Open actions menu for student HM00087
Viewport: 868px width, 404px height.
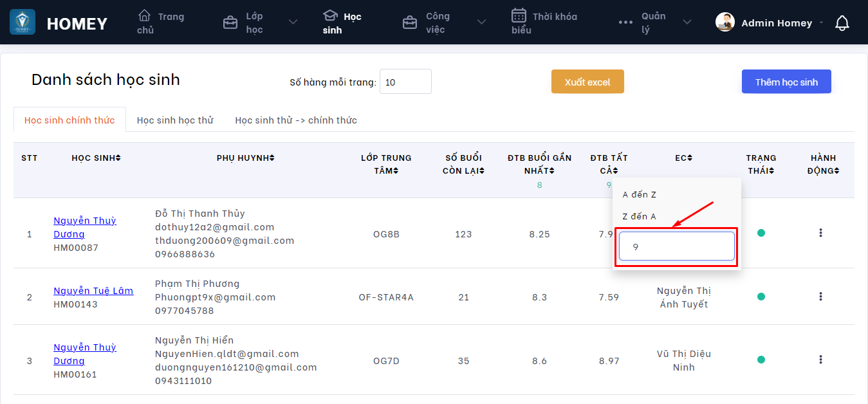pos(820,233)
